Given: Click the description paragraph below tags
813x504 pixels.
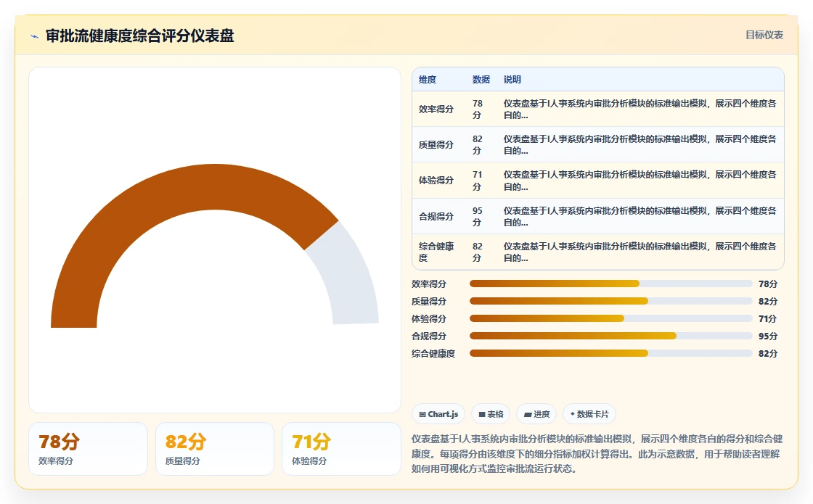Looking at the screenshot, I should point(597,454).
